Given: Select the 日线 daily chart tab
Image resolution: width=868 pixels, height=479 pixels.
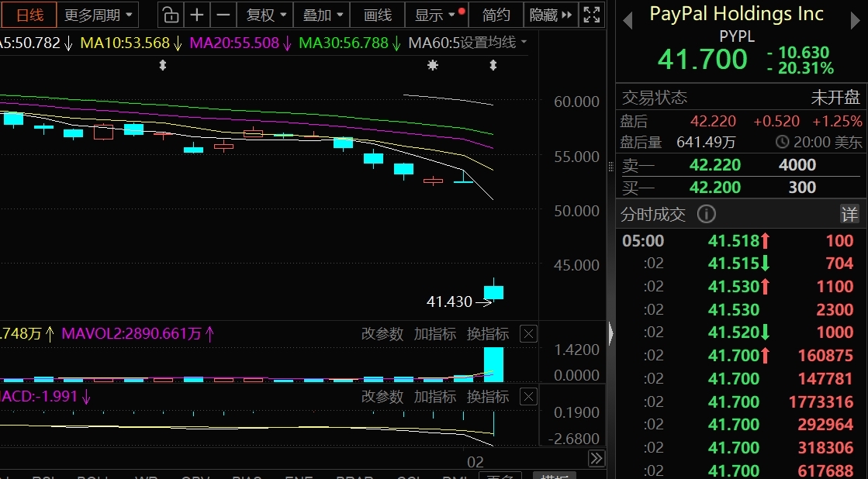Looking at the screenshot, I should pos(29,15).
